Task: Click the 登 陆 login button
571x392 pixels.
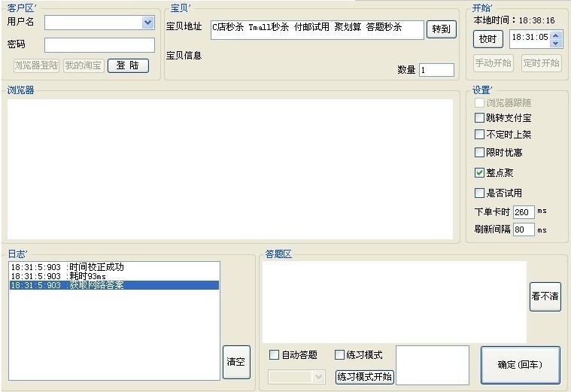Action: click(x=128, y=65)
